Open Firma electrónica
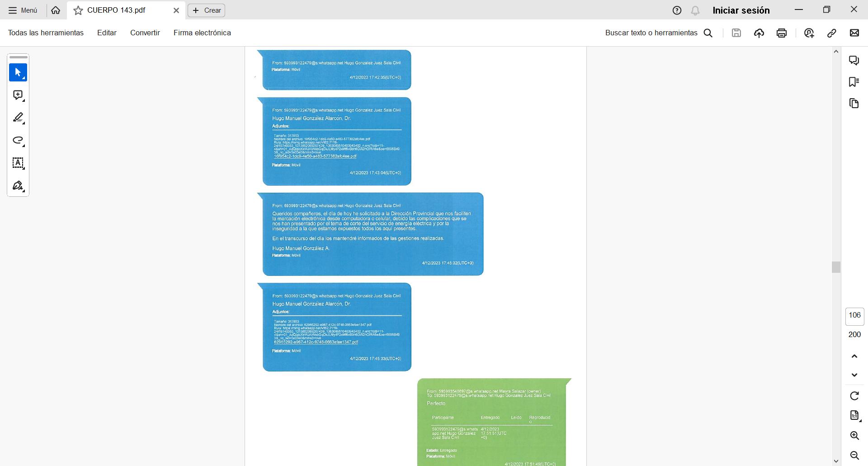 click(x=202, y=33)
